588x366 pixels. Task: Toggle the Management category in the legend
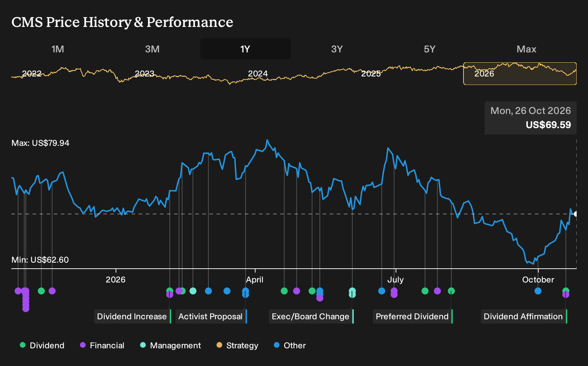[170, 345]
